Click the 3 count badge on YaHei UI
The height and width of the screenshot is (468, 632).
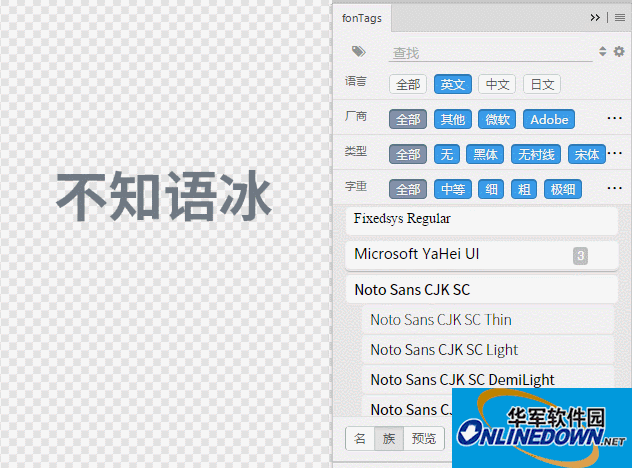[x=580, y=256]
